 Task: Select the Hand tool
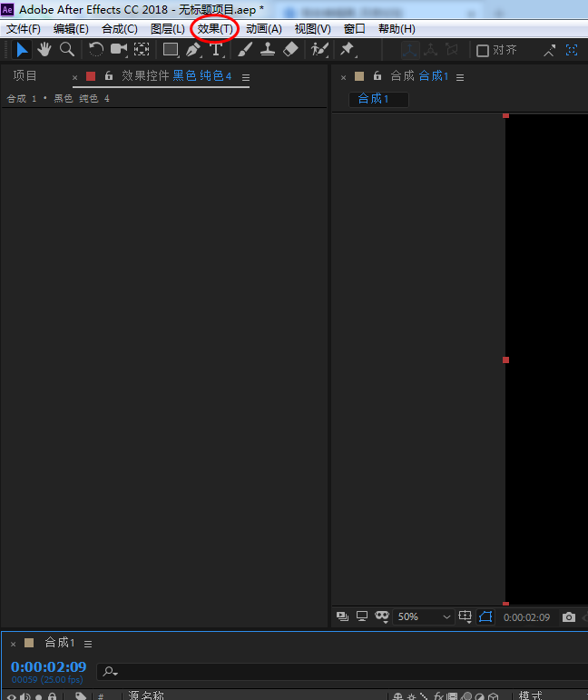(44, 50)
